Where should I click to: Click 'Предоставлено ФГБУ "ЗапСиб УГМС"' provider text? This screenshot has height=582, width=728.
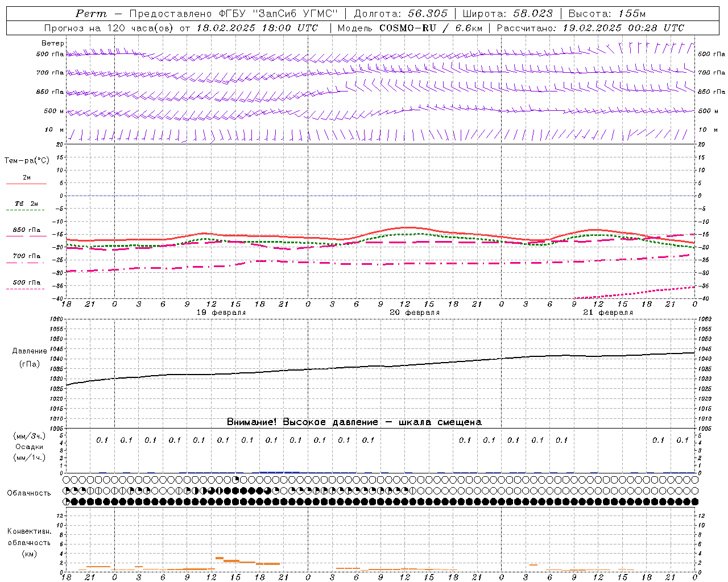[233, 14]
